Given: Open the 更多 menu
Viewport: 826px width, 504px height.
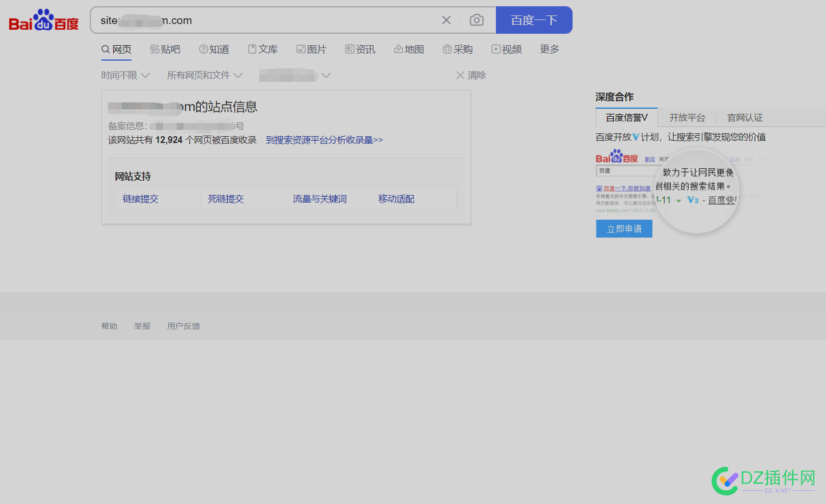Looking at the screenshot, I should tap(550, 49).
